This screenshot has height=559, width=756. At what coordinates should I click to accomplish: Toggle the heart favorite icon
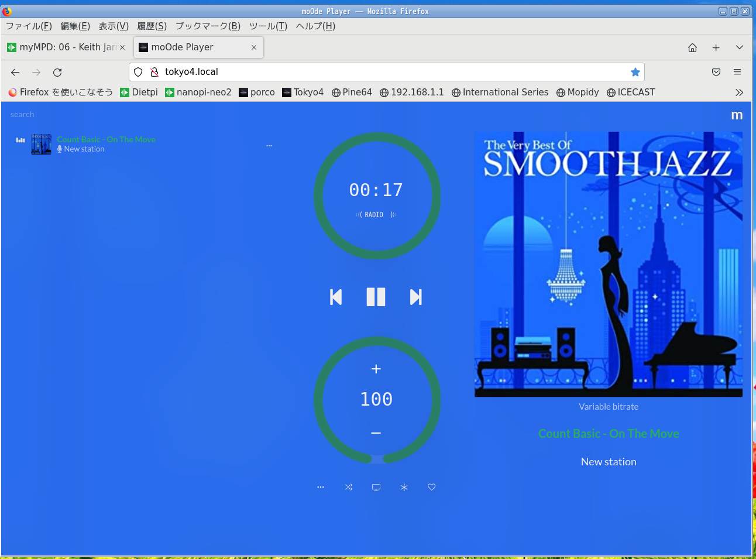tap(431, 487)
